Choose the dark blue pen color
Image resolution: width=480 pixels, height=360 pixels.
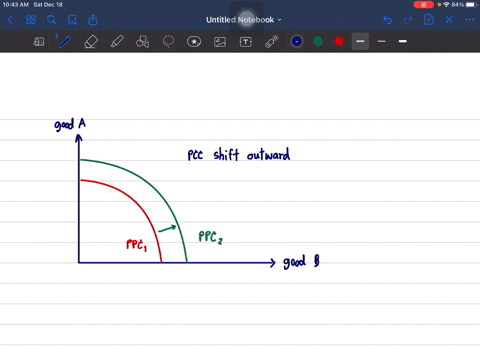pyautogui.click(x=297, y=41)
